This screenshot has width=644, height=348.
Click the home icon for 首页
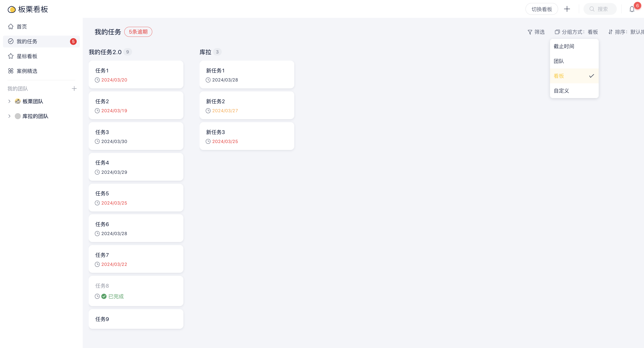coord(11,27)
